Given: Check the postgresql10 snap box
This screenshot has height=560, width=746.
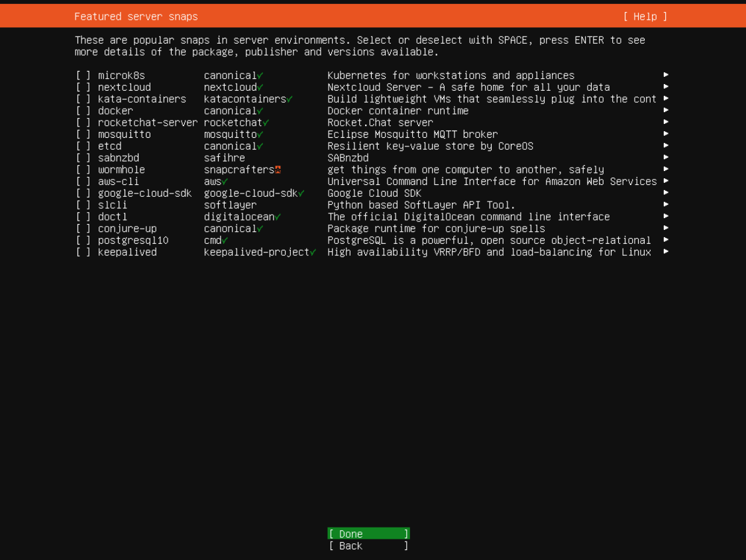Looking at the screenshot, I should coord(83,241).
